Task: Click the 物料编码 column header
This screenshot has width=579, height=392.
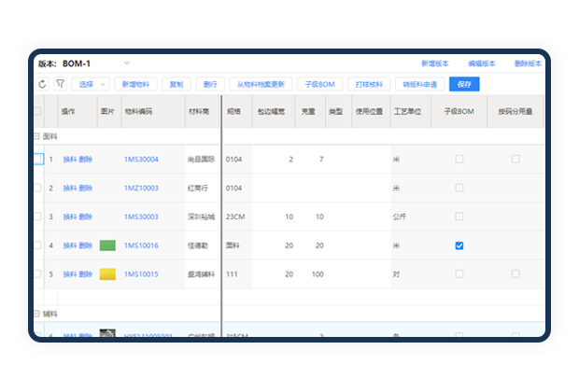Action: pos(136,111)
